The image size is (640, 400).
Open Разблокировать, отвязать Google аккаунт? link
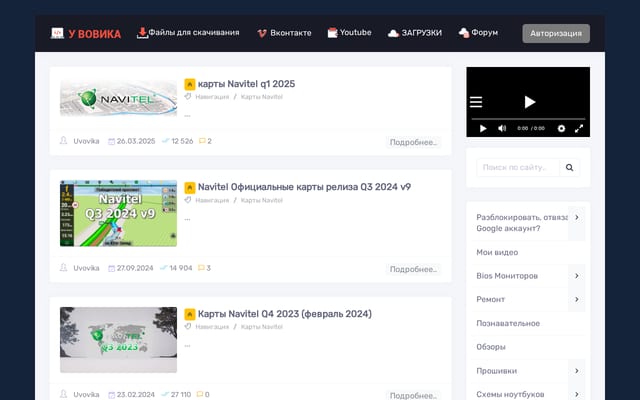(x=522, y=223)
